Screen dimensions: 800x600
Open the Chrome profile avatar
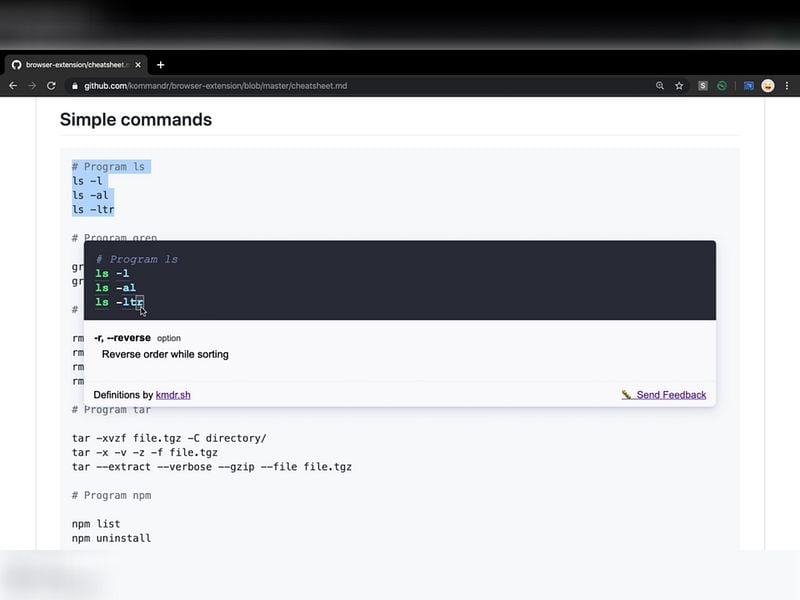(767, 86)
